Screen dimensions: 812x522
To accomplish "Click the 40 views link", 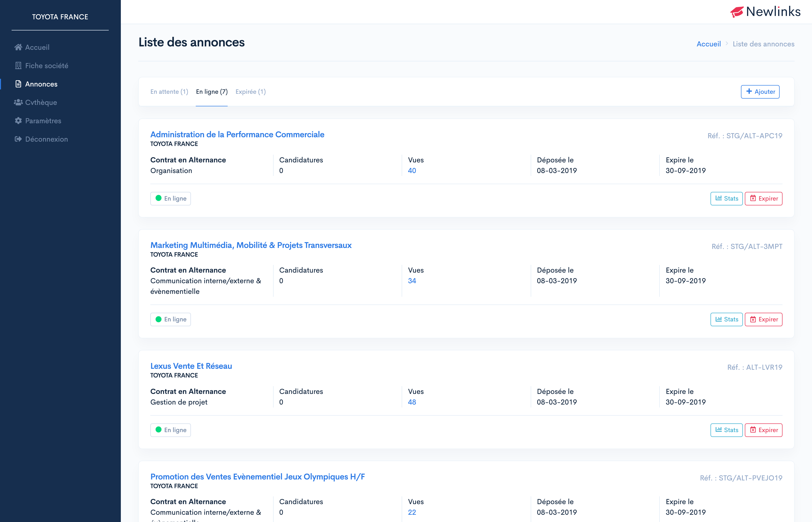I will click(x=412, y=171).
